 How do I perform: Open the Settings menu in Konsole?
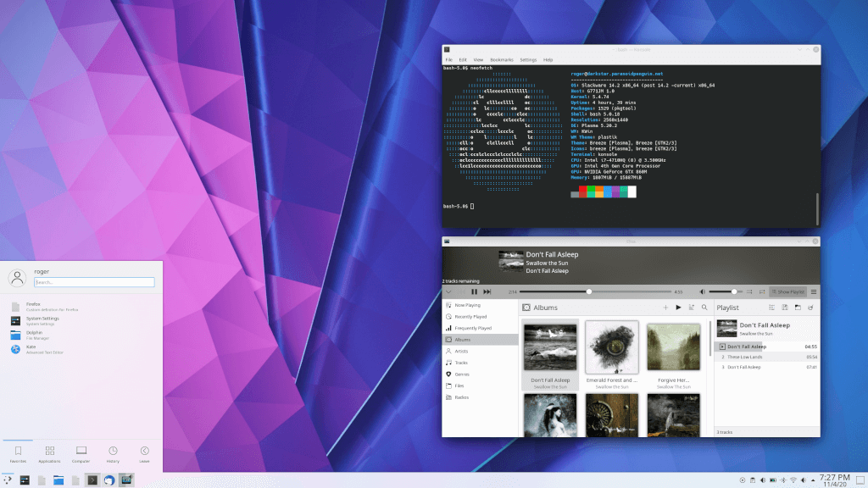[x=528, y=59]
